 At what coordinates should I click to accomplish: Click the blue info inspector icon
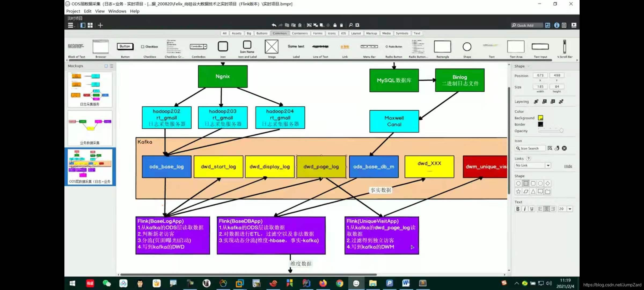click(x=557, y=25)
